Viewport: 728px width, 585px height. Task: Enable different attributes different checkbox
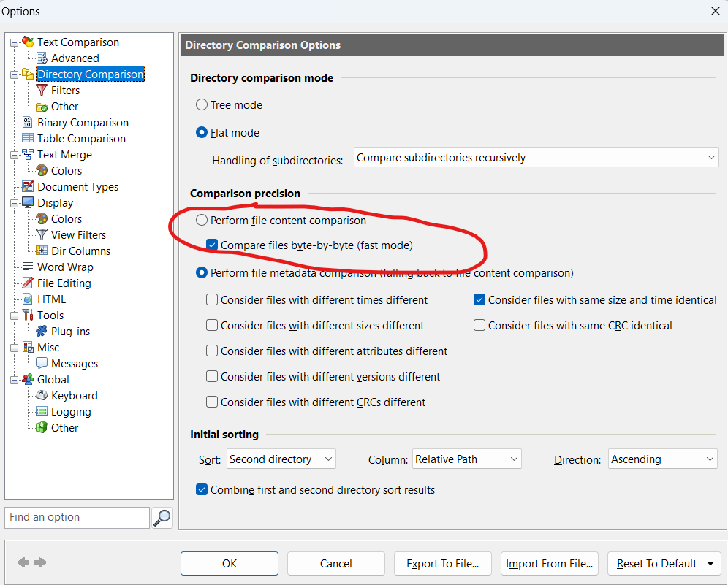pos(212,351)
